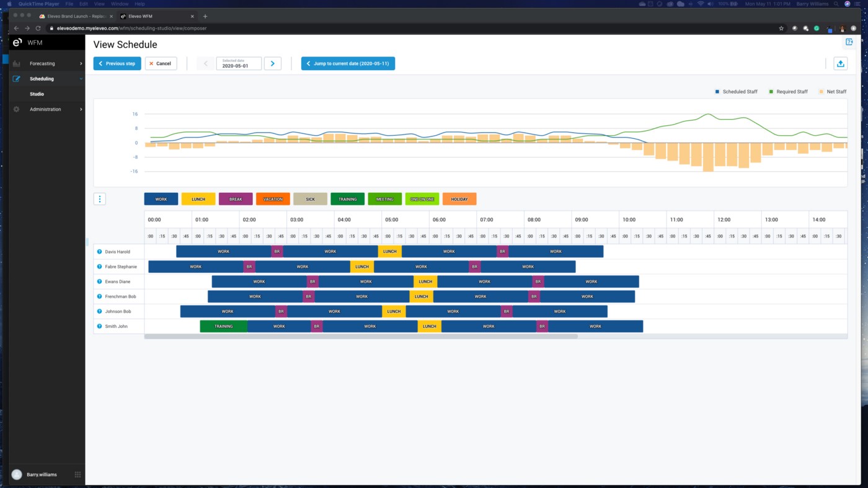This screenshot has width=868, height=488.
Task: Select the VACATION activity color swatch
Action: tap(273, 199)
